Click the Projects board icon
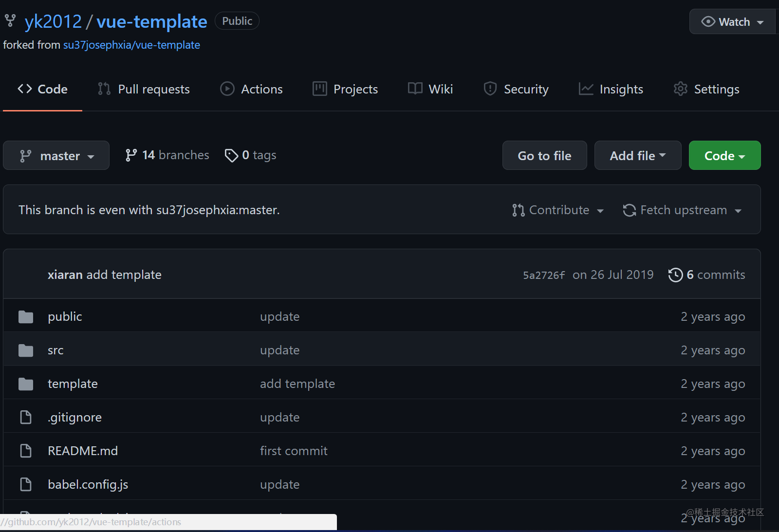 coord(319,89)
